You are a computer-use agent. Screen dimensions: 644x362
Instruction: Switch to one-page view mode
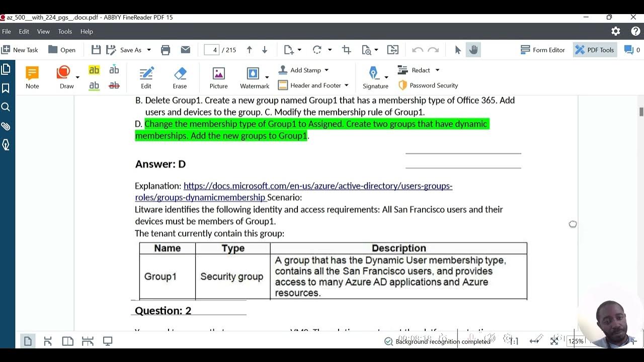pyautogui.click(x=28, y=341)
